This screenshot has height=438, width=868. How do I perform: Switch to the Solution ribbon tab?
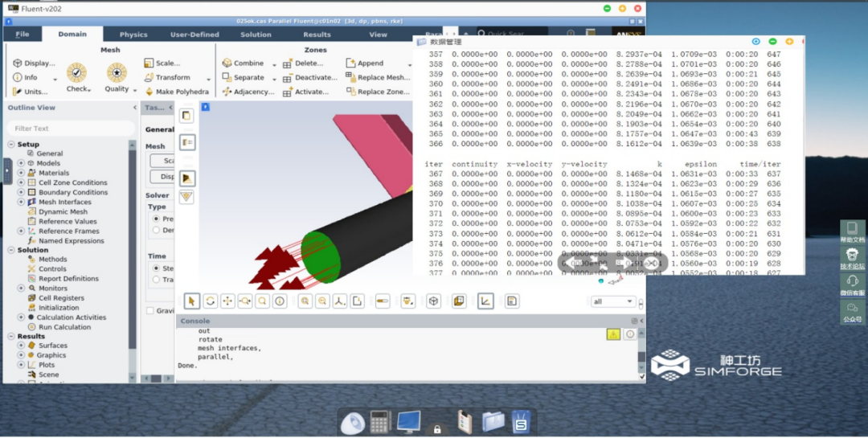click(256, 35)
